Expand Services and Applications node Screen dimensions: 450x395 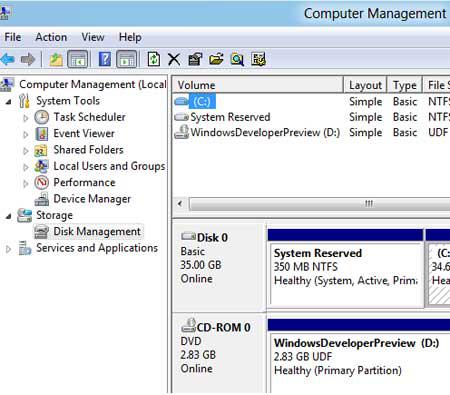9,249
